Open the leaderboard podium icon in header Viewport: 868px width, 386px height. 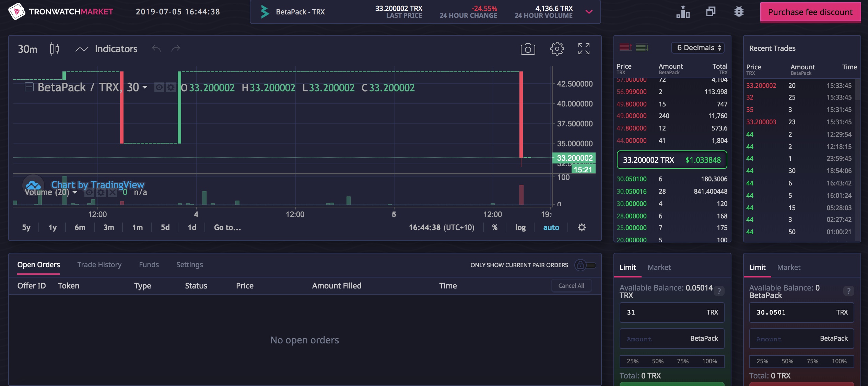tap(683, 12)
